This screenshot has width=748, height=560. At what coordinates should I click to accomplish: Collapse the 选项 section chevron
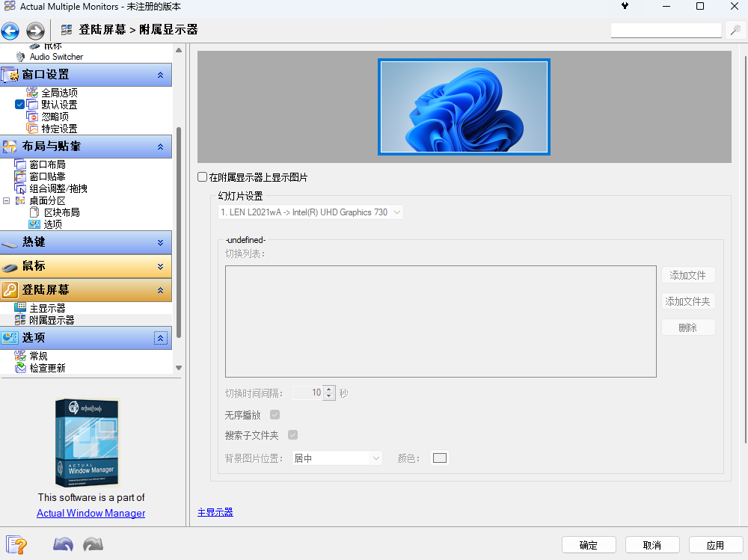click(x=160, y=338)
